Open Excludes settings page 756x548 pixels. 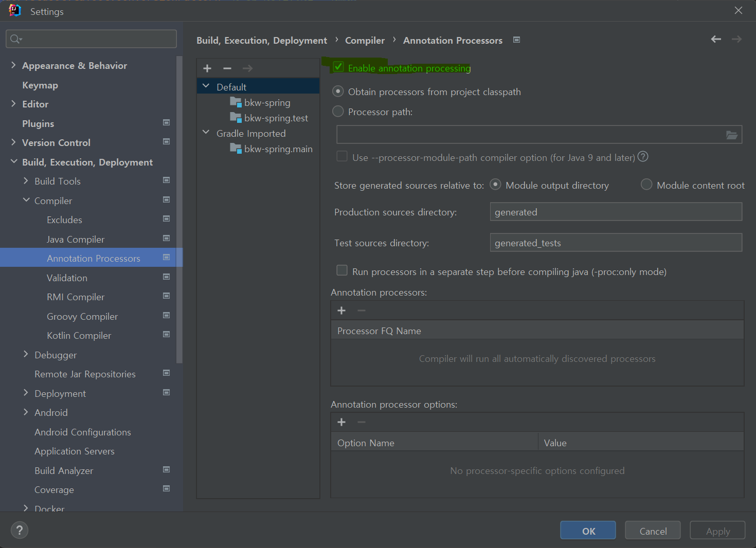tap(64, 220)
